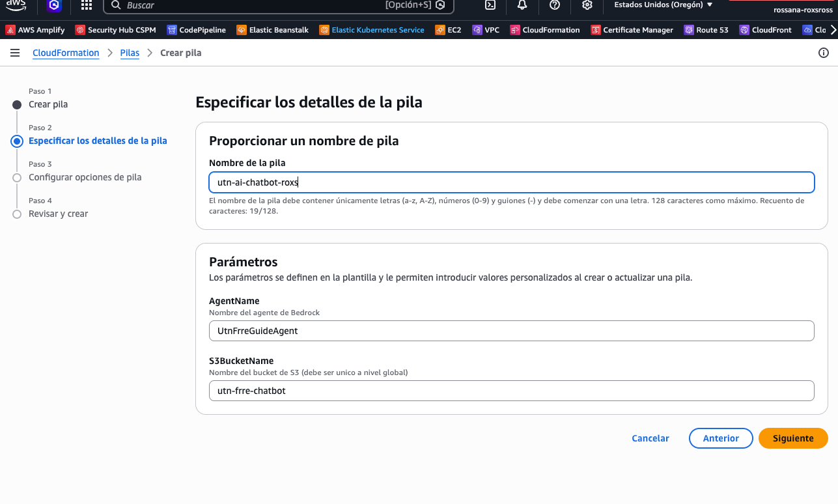Image resolution: width=838 pixels, height=504 pixels.
Task: Open CloudFront bookmark
Action: [766, 30]
